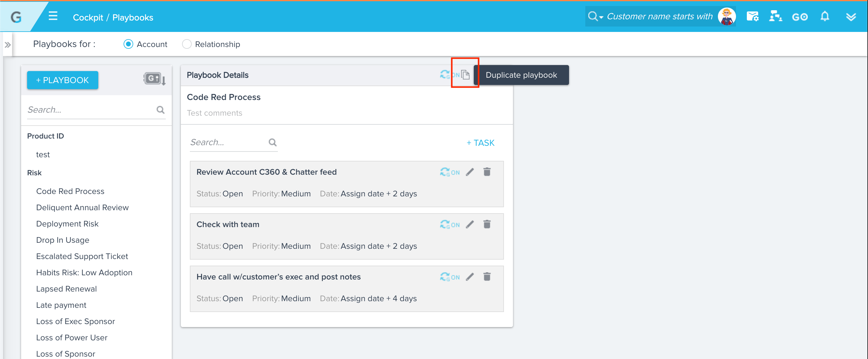The image size is (868, 359).
Task: Open the Deliquent Annual Review playbook
Action: tap(82, 207)
